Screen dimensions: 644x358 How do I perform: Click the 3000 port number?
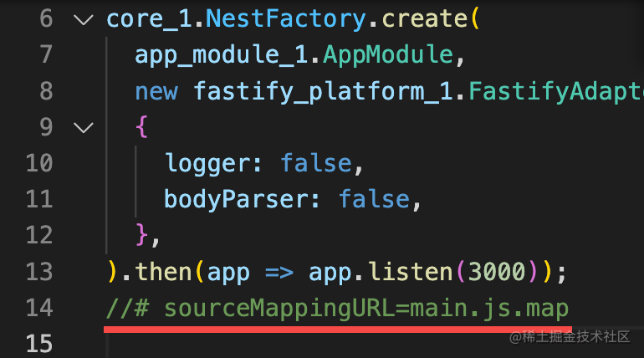point(497,272)
